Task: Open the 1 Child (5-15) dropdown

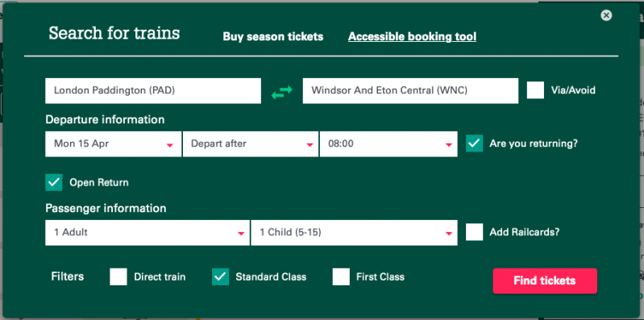Action: point(354,232)
